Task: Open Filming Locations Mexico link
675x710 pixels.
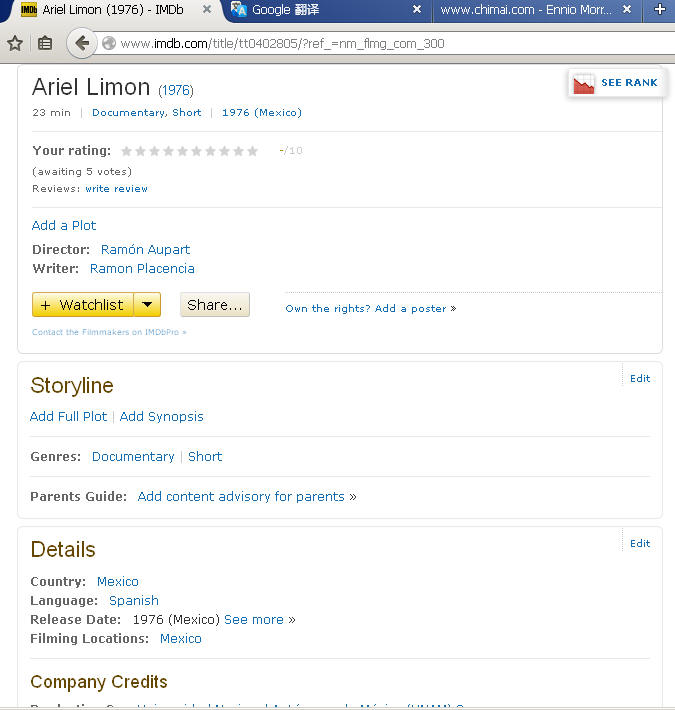Action: [181, 638]
